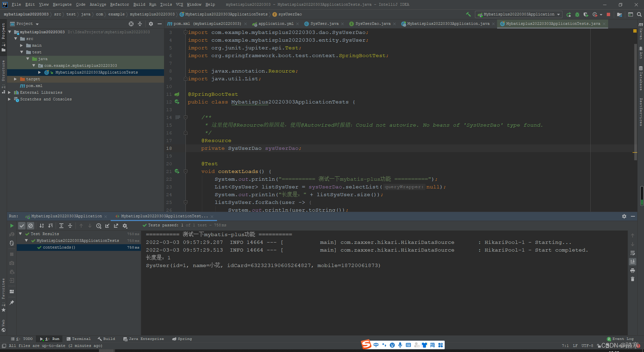Image resolution: width=644 pixels, height=352 pixels.
Task: Switch to Mybatisplus20220303Application run tab
Action: point(66,216)
